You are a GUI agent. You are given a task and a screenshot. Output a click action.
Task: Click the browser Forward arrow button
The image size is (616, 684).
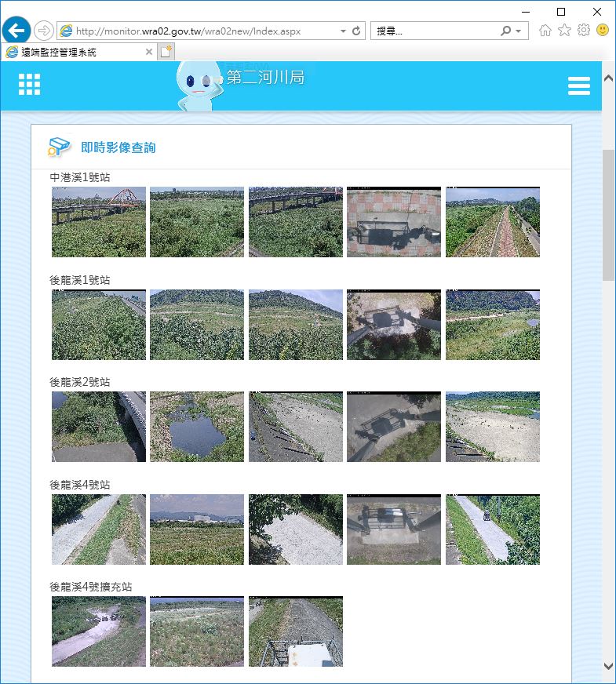click(x=43, y=31)
